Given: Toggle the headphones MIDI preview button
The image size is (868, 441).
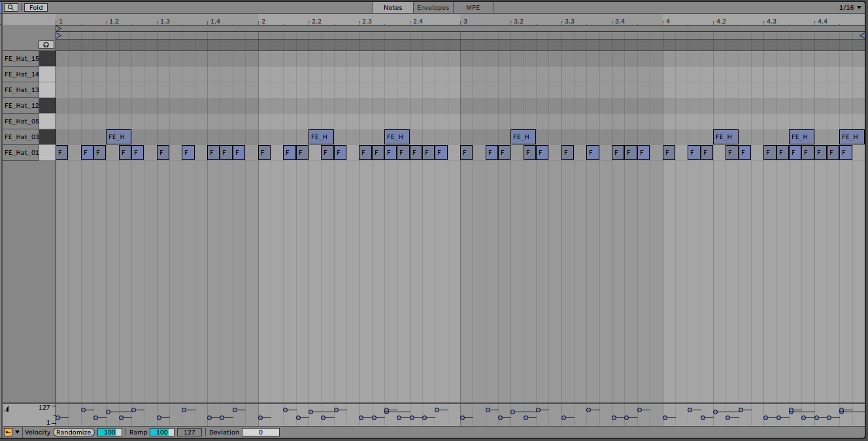Looking at the screenshot, I should (x=46, y=44).
